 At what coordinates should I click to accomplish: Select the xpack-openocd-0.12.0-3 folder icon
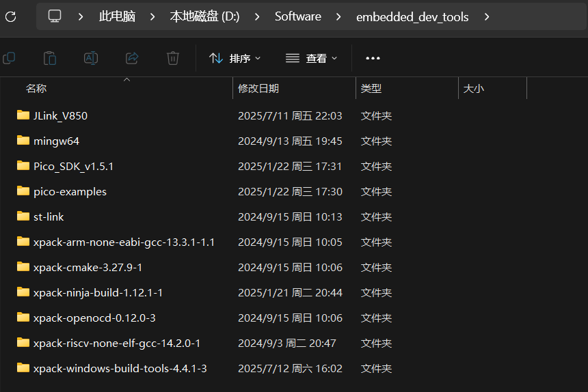click(x=23, y=317)
